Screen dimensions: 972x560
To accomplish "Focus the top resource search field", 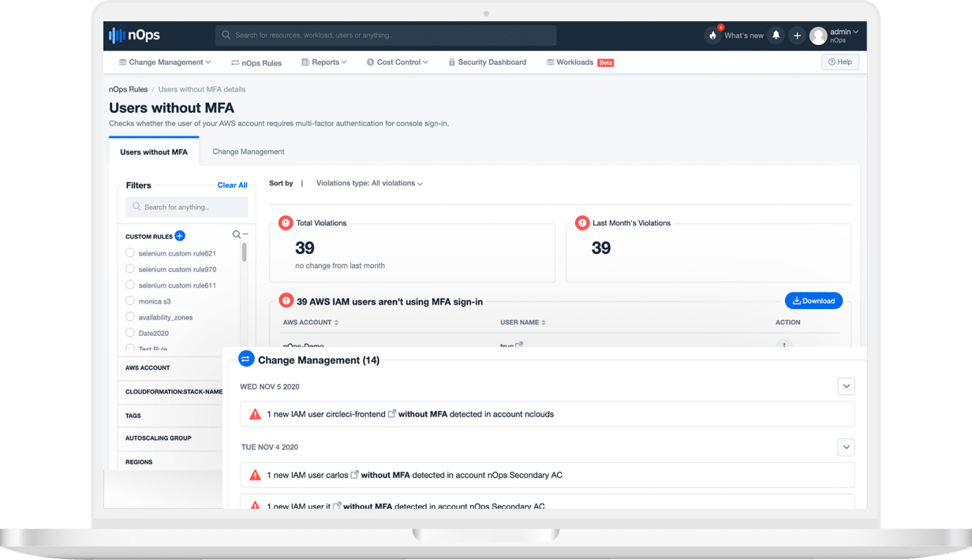I will pyautogui.click(x=386, y=35).
